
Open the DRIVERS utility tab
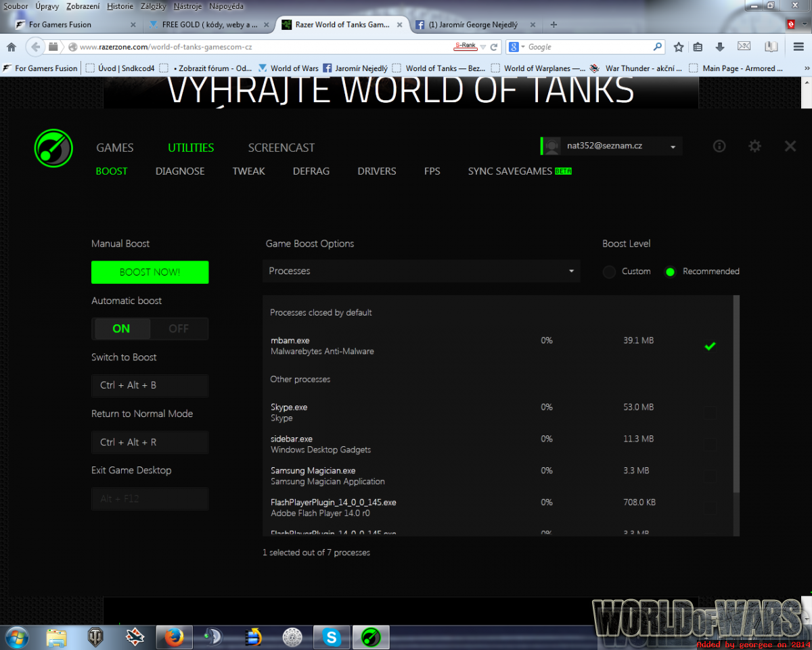coord(377,171)
